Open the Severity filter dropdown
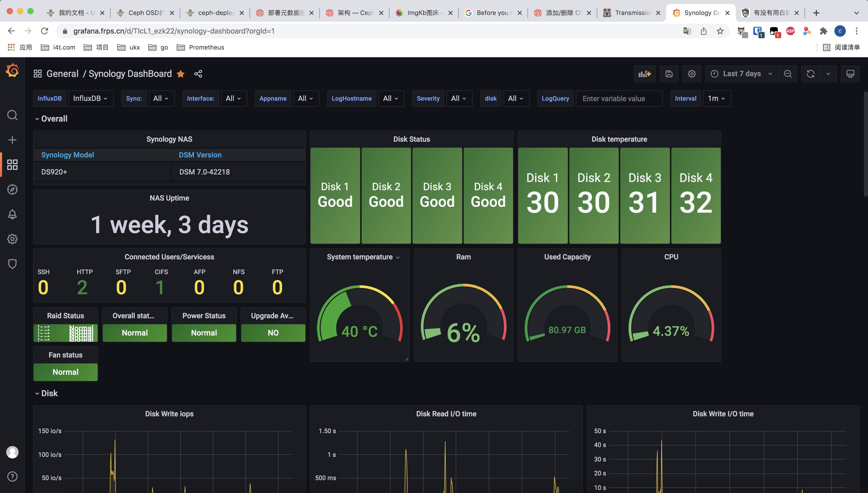 459,98
